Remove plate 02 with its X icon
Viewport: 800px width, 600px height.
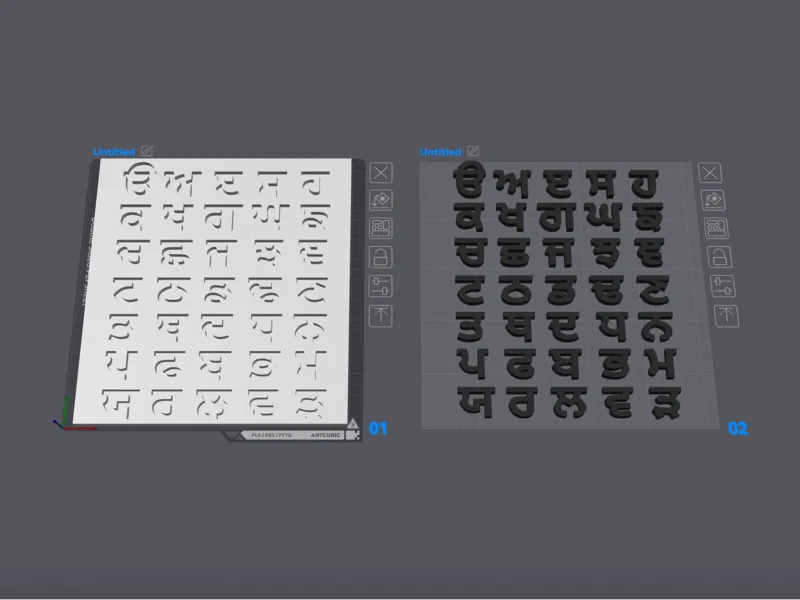click(710, 172)
